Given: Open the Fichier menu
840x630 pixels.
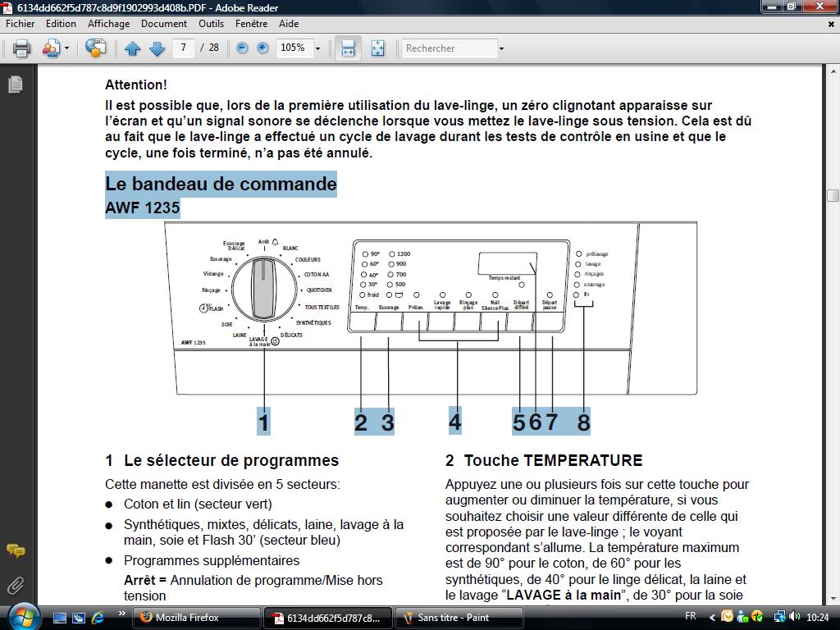Looking at the screenshot, I should tap(21, 24).
